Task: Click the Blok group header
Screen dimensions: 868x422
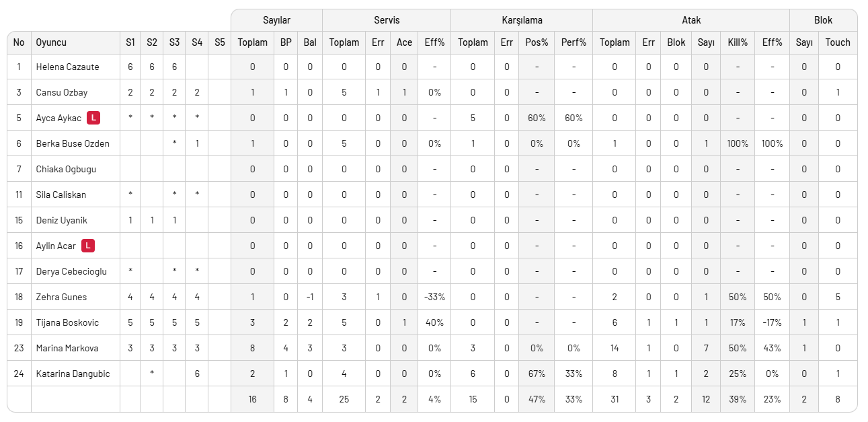Action: click(x=823, y=20)
